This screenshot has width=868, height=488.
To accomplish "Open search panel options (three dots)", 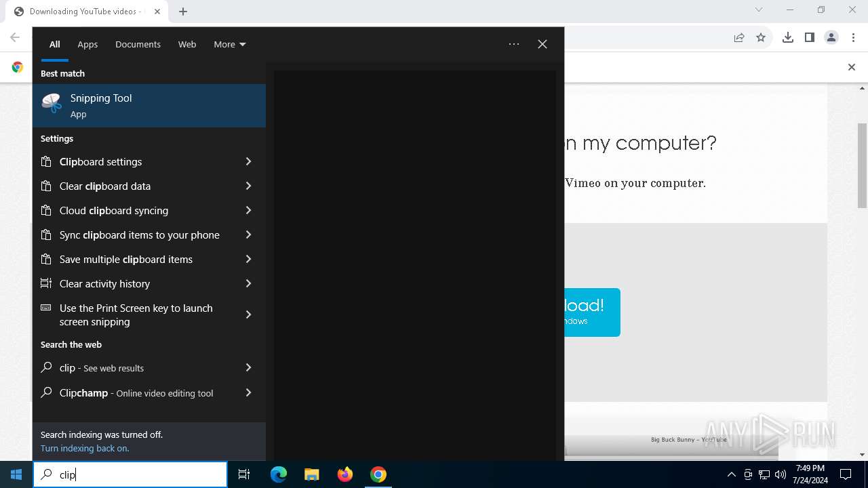I will [514, 44].
